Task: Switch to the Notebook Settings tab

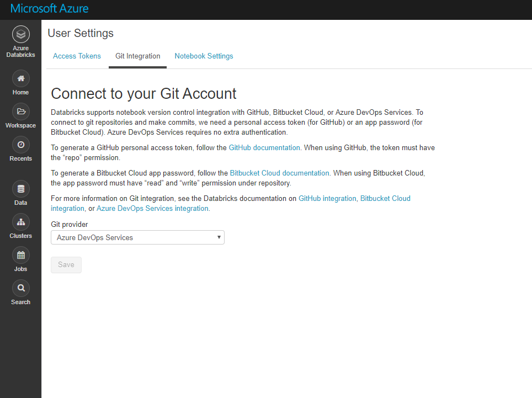Action: 204,56
